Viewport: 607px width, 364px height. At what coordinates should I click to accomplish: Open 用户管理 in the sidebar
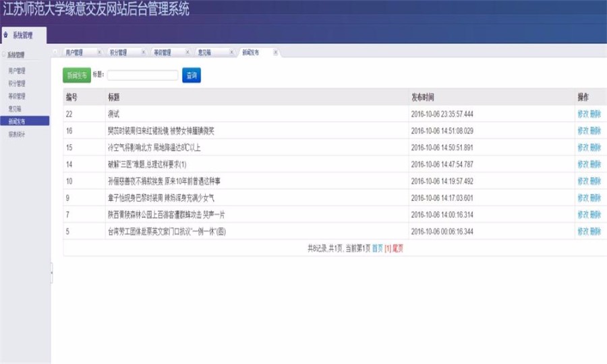click(x=17, y=71)
